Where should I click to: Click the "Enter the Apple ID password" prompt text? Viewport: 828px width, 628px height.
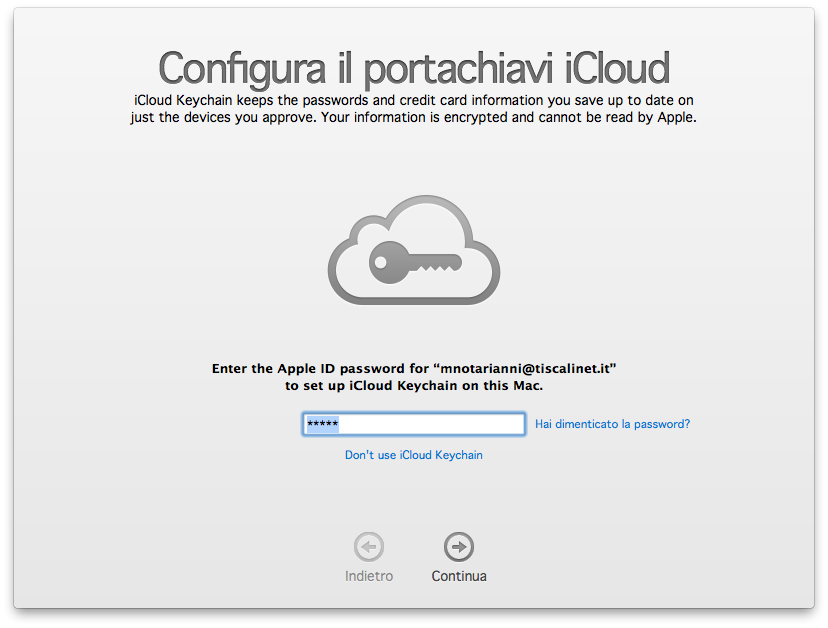pyautogui.click(x=414, y=377)
